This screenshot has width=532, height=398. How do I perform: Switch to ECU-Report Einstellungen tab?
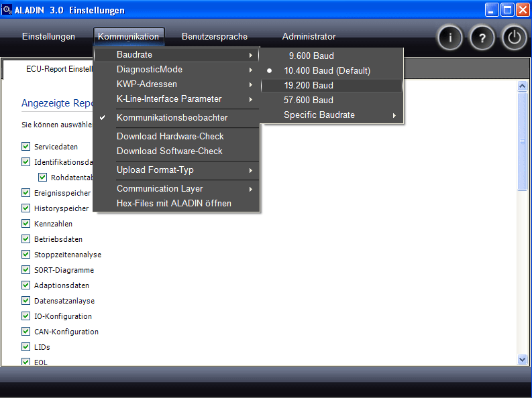60,69
